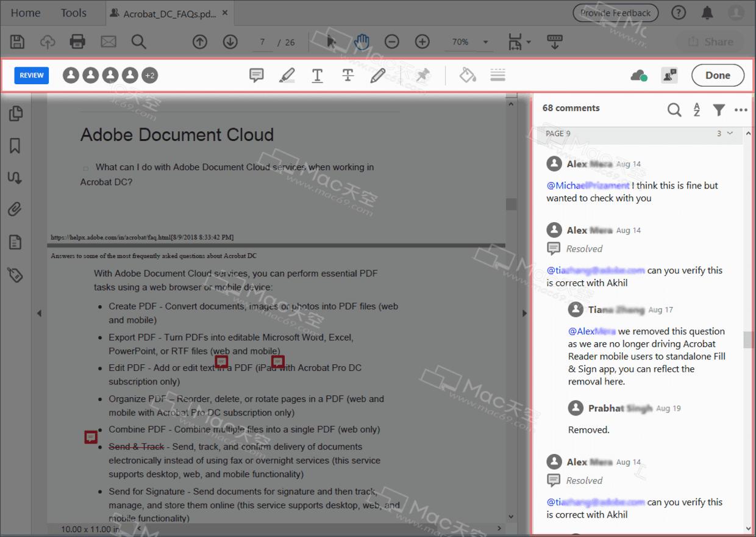This screenshot has width=756, height=537.
Task: Open the comment search in comments panel
Action: coord(674,110)
